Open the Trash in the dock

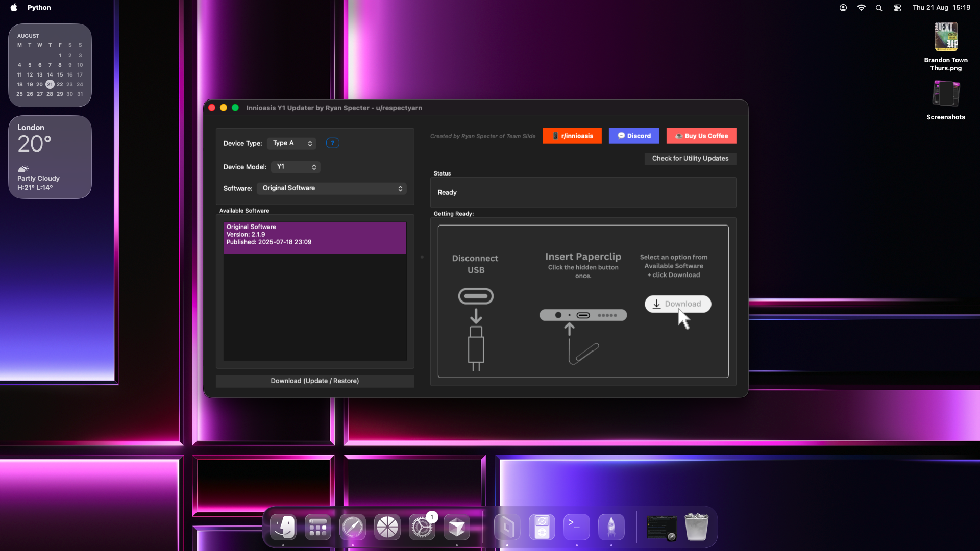(x=697, y=527)
